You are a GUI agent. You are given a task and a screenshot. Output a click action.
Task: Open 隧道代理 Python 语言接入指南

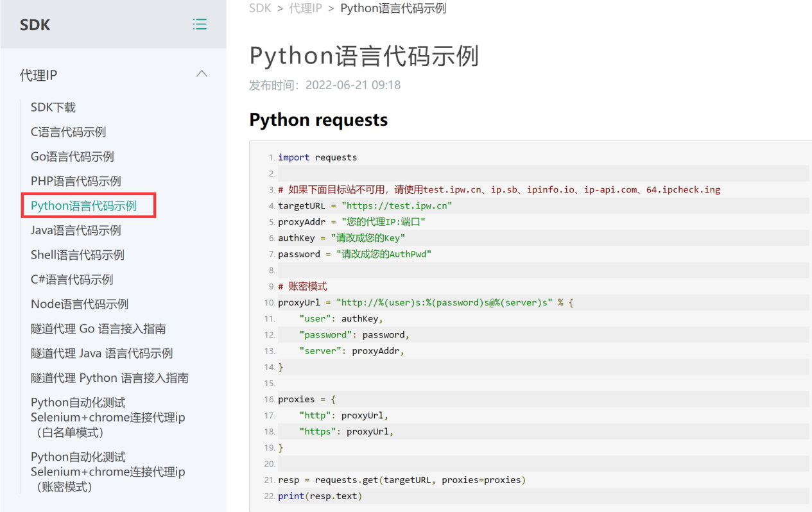[110, 378]
